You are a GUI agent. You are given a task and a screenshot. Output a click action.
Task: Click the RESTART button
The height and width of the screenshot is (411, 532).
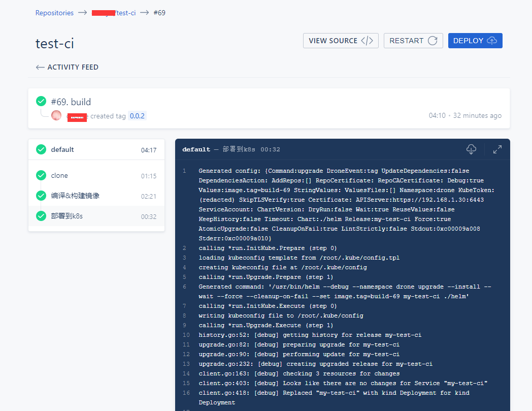click(413, 41)
